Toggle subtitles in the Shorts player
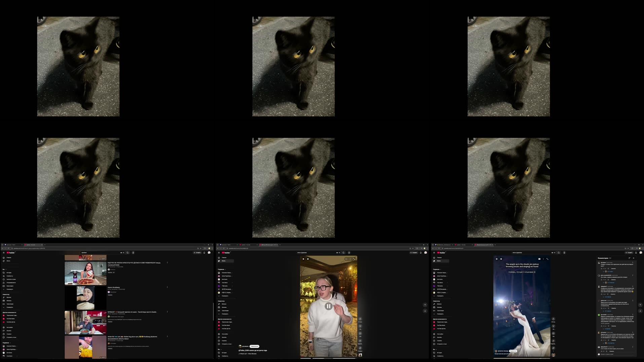Viewport: 644px width, 362px height. 539,259
